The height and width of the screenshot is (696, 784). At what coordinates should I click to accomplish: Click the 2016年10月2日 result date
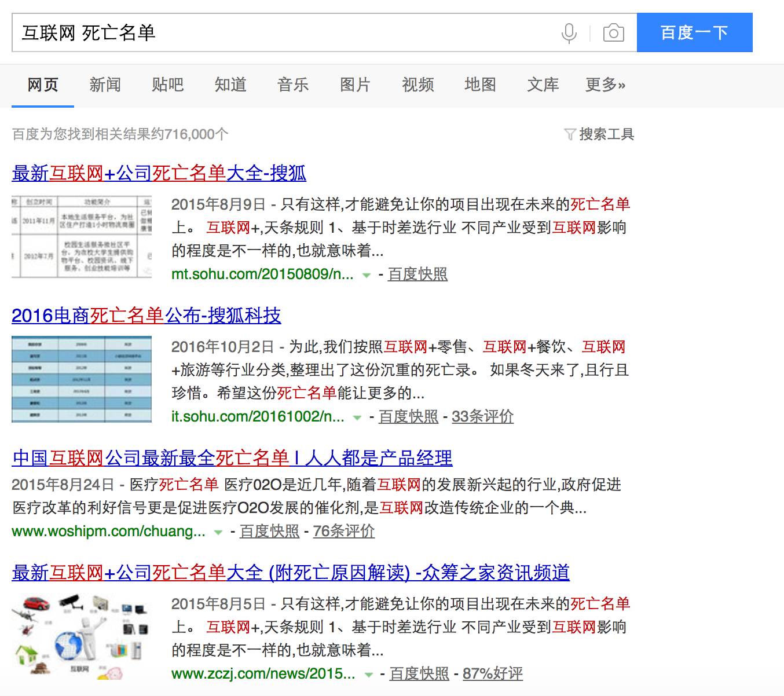tap(223, 347)
